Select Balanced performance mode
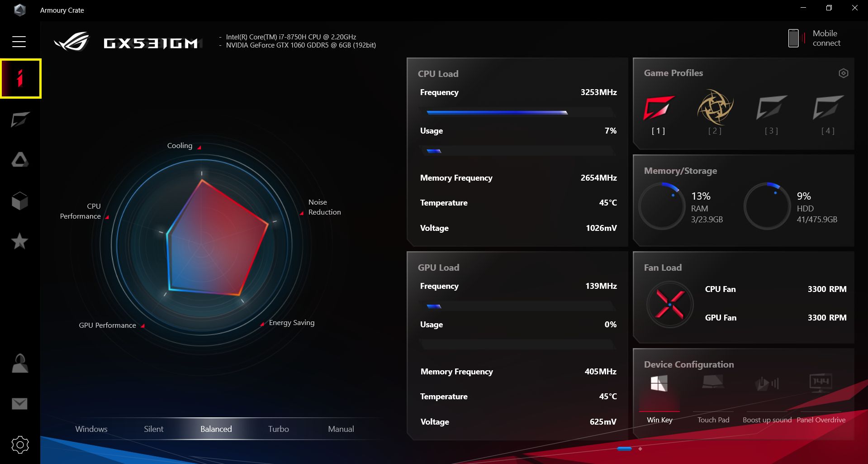This screenshot has width=868, height=464. pyautogui.click(x=216, y=429)
